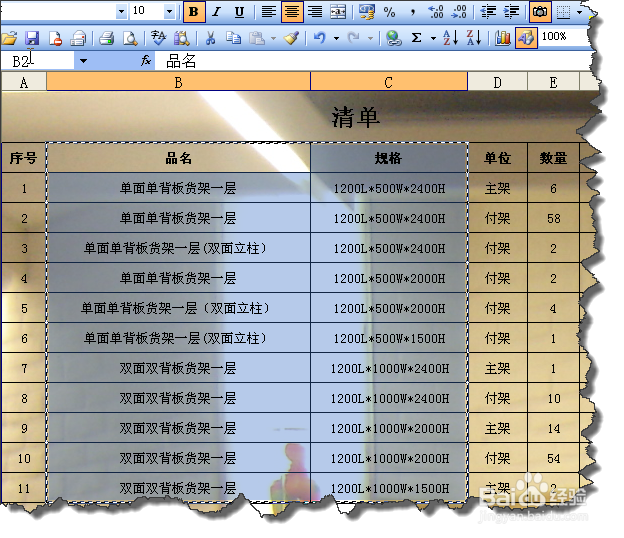The image size is (624, 538).
Task: Click the Print icon
Action: 107,38
